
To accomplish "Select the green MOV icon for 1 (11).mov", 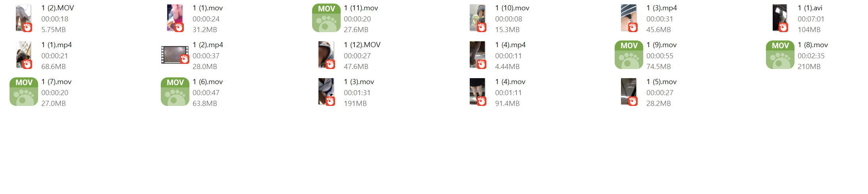I will [326, 18].
